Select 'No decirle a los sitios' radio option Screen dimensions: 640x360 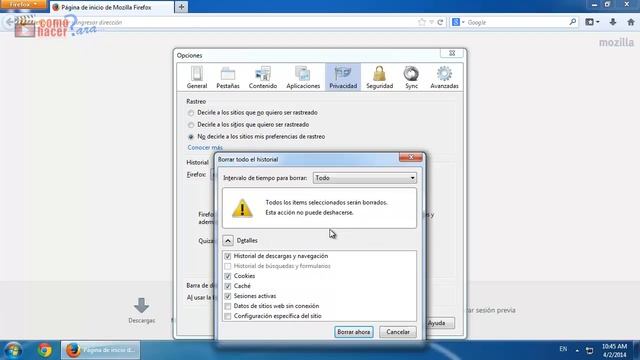(191, 137)
